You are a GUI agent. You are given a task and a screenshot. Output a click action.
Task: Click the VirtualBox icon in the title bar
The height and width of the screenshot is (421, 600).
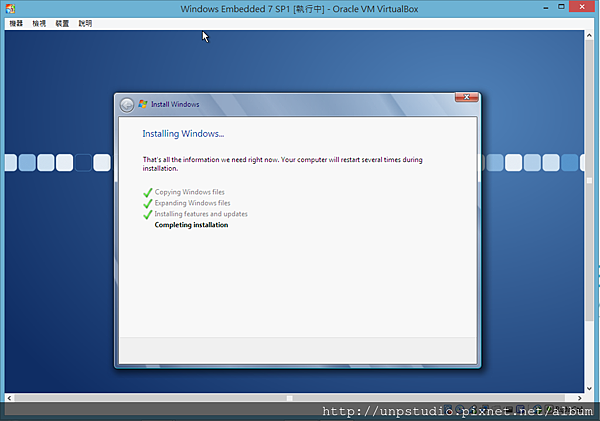pos(10,8)
